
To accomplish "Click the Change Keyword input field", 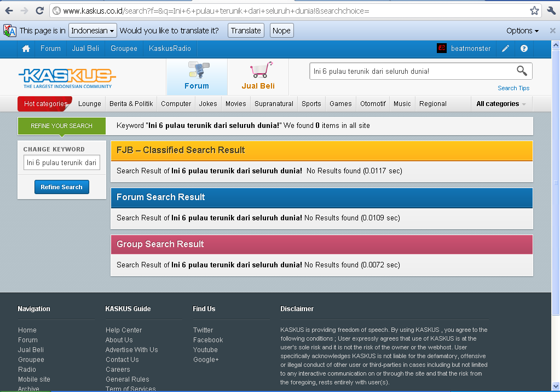I will [62, 162].
